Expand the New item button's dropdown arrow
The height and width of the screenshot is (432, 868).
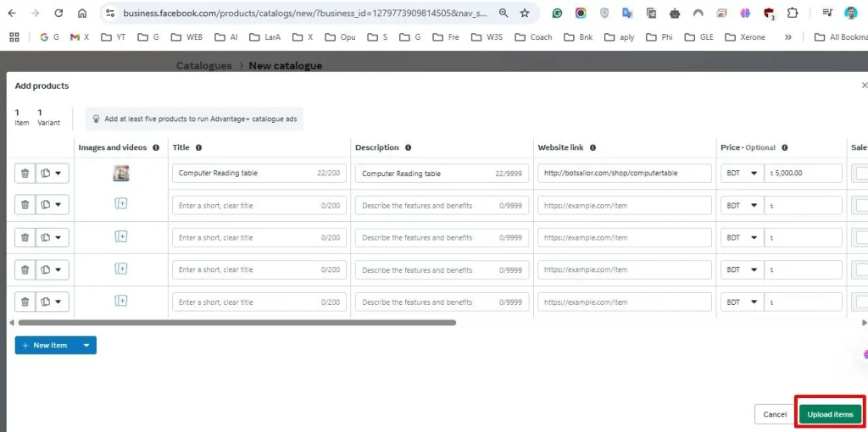[x=86, y=345]
